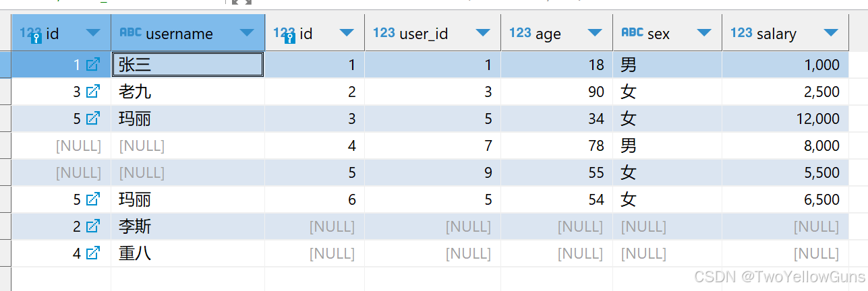Open the link icon beside id 1 for 张三

tap(93, 65)
